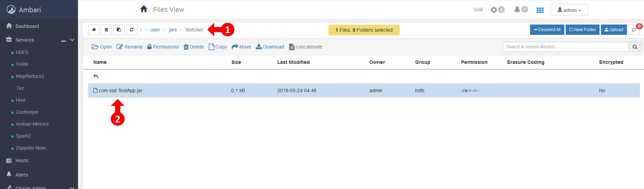Image resolution: width=644 pixels, height=189 pixels.
Task: Open the views grid icon
Action: point(540,10)
